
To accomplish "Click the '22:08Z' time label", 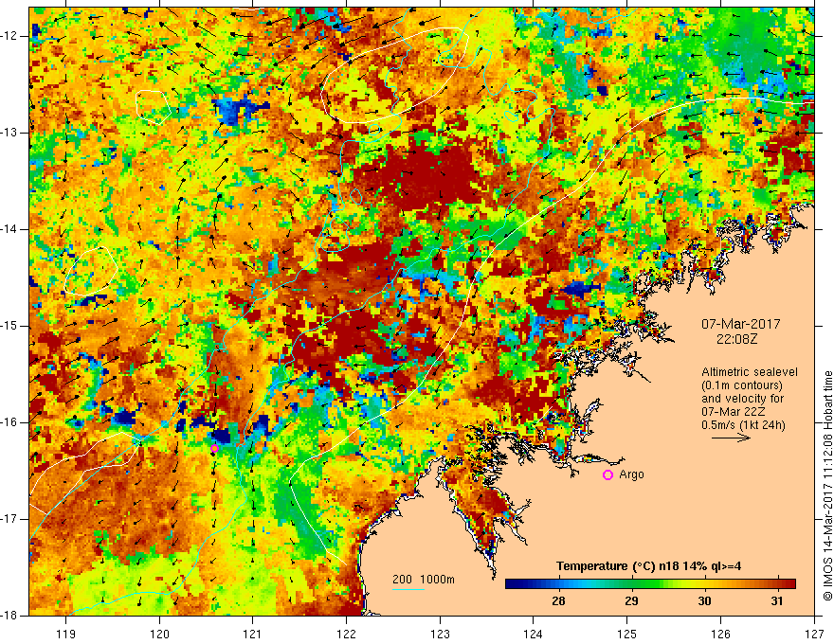I will click(x=736, y=338).
